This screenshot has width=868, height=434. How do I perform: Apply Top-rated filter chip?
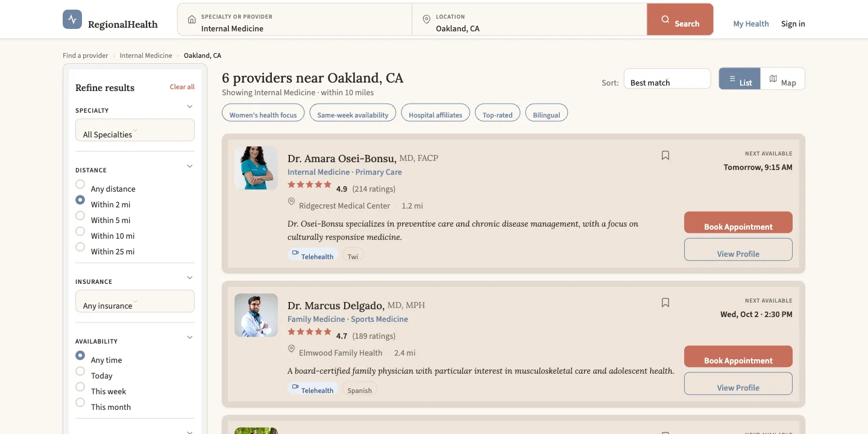tap(497, 113)
